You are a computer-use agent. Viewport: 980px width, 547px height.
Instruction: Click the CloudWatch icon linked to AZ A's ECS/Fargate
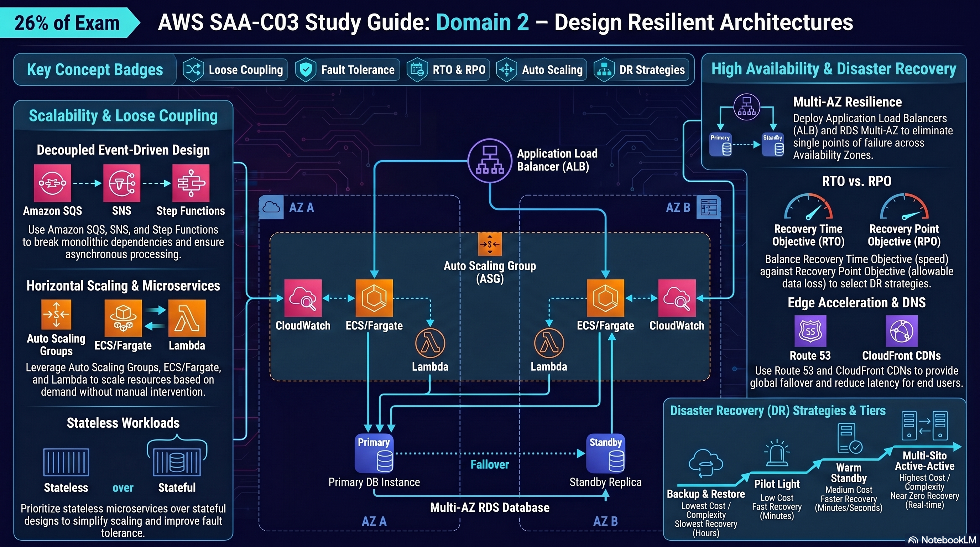coord(303,298)
